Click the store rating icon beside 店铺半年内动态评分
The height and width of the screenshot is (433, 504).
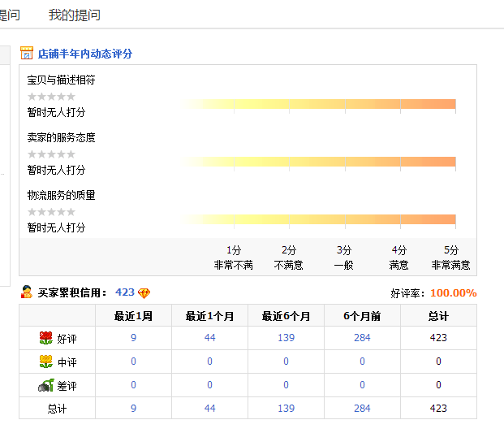pyautogui.click(x=26, y=54)
